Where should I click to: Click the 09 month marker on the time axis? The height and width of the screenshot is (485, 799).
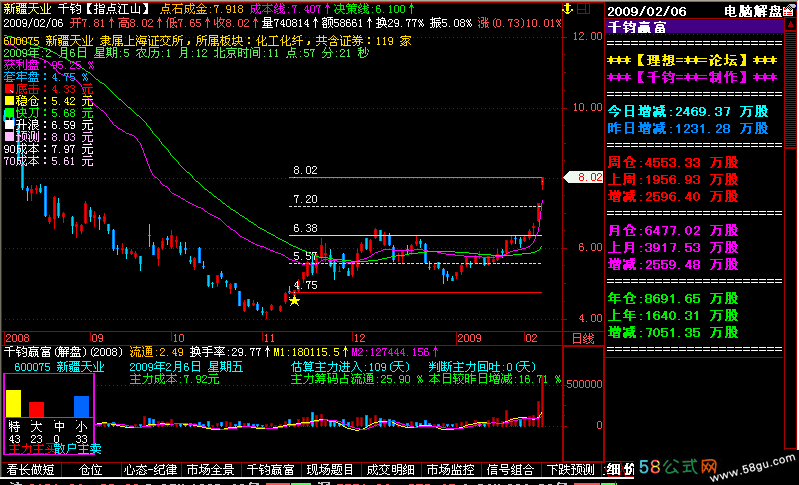coord(97,338)
